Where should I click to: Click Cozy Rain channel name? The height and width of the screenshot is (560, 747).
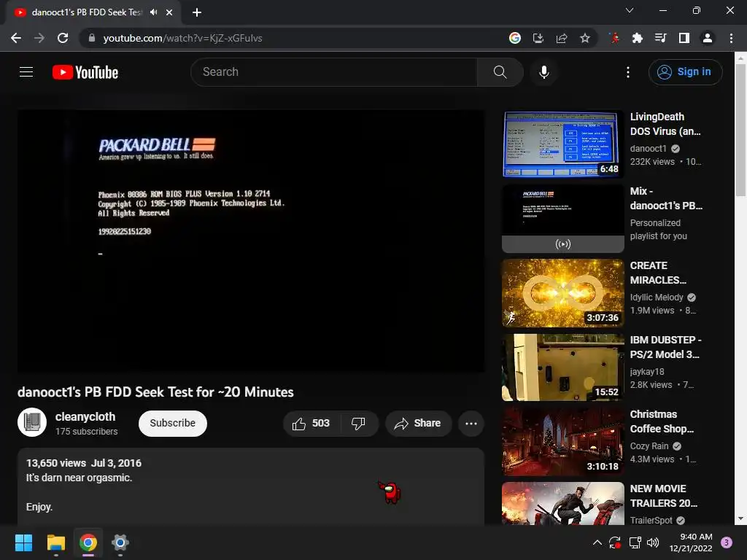[x=649, y=446]
